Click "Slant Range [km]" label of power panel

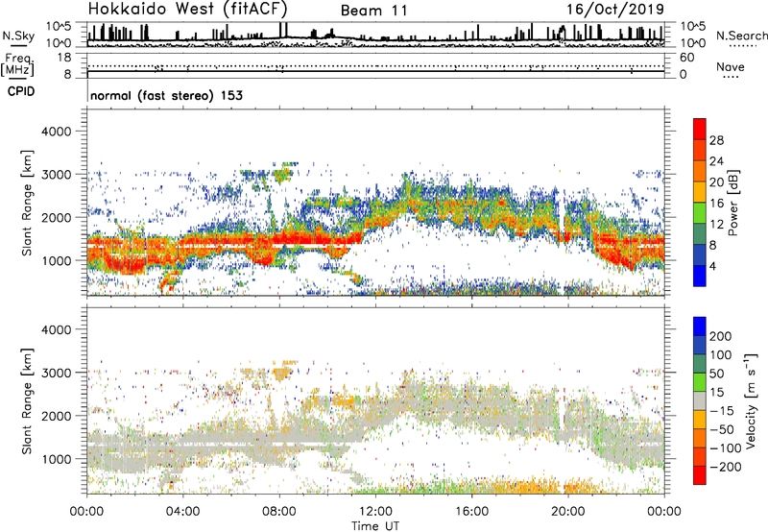click(x=27, y=203)
